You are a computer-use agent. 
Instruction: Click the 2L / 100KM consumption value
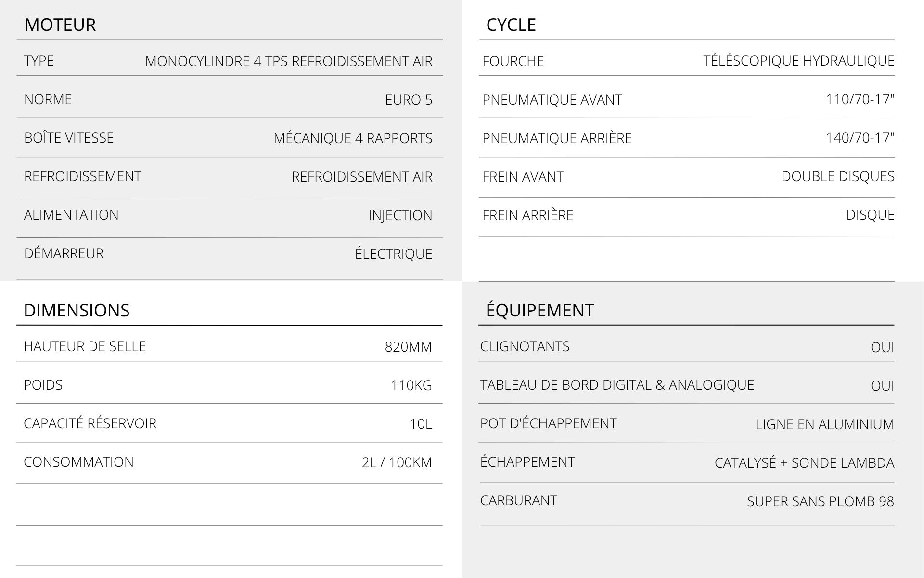click(x=397, y=462)
